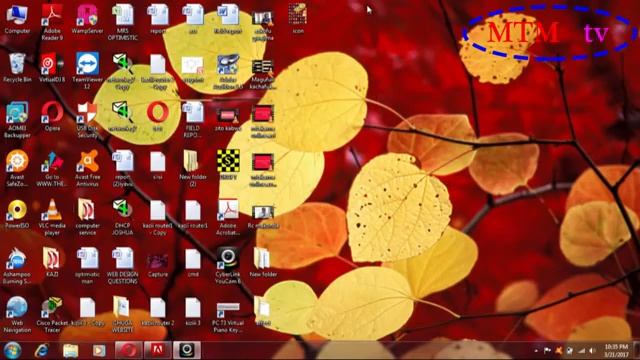This screenshot has height=360, width=640.
Task: Show hidden system tray icons
Action: coord(536,351)
